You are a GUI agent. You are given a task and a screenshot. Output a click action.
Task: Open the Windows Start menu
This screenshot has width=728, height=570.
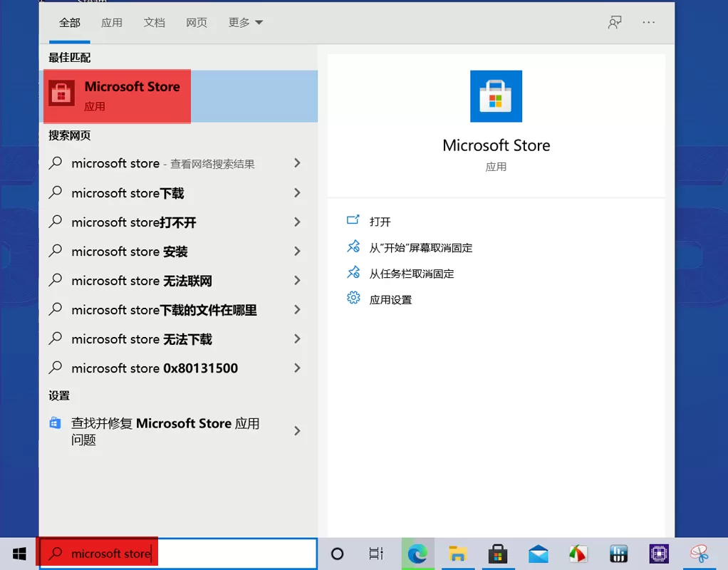tap(19, 554)
